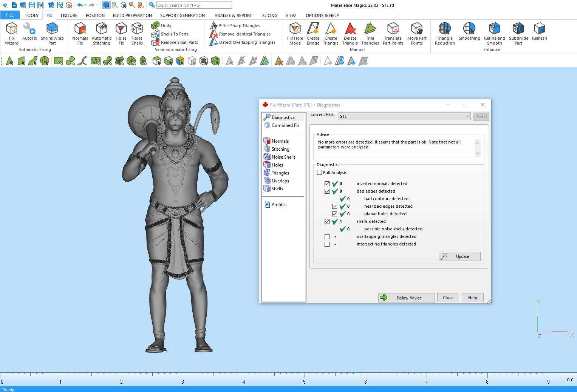
Task: Focus the Quick search field
Action: [x=194, y=5]
